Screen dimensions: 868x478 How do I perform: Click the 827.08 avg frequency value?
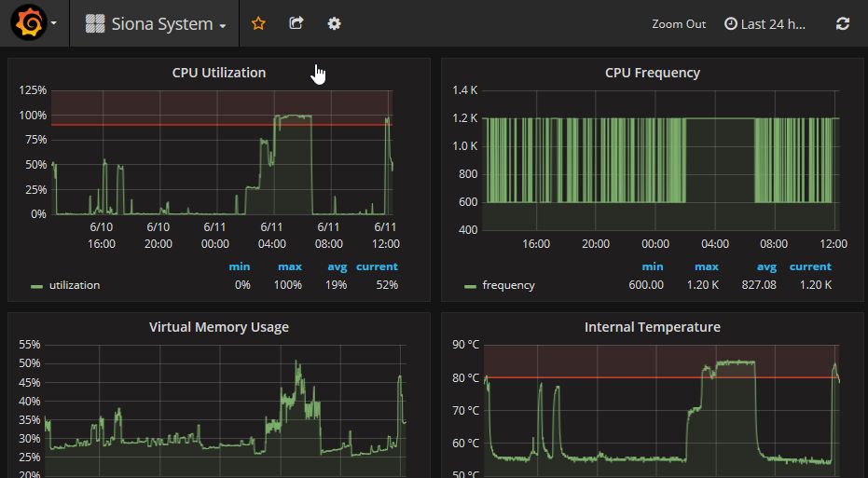[x=758, y=285]
